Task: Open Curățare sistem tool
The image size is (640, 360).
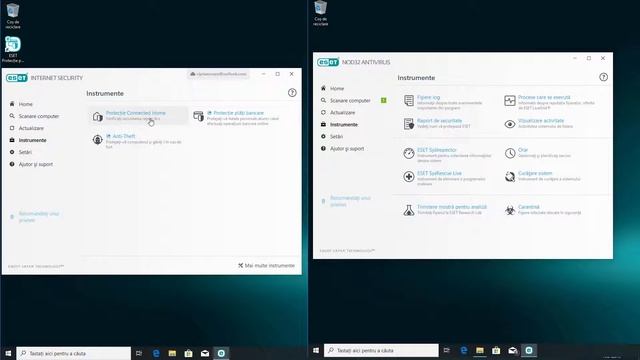Action: [x=535, y=173]
